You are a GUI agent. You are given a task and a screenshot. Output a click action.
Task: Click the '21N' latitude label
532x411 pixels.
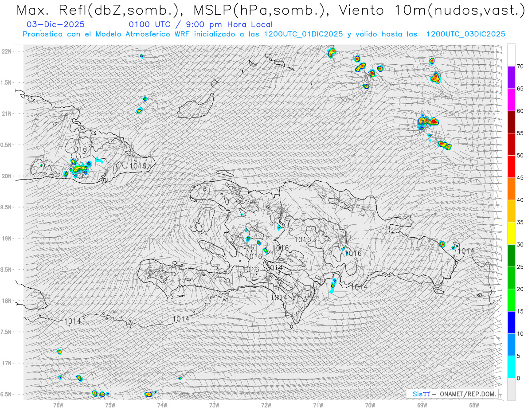pos(7,114)
